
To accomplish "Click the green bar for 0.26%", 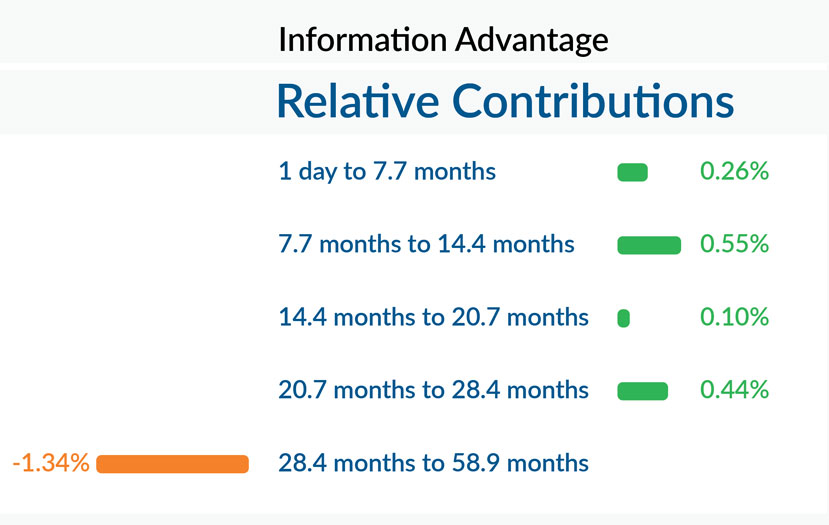I will click(633, 173).
